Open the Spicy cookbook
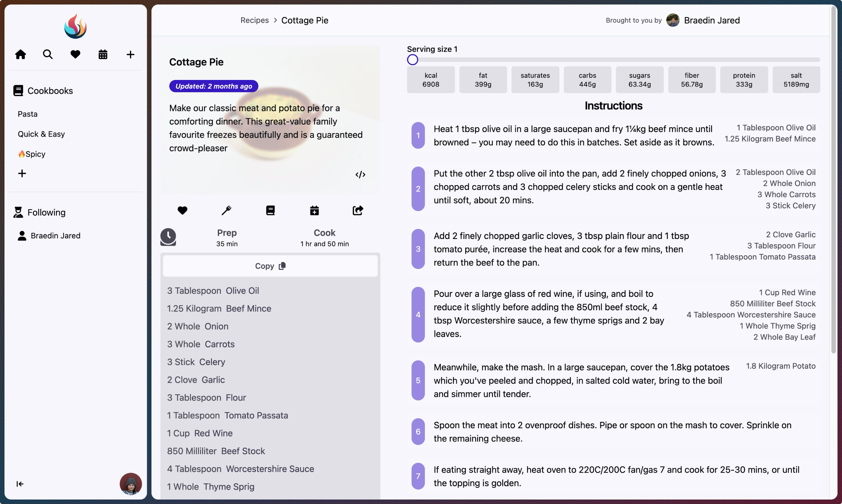Viewport: 842px width, 504px height. point(32,154)
